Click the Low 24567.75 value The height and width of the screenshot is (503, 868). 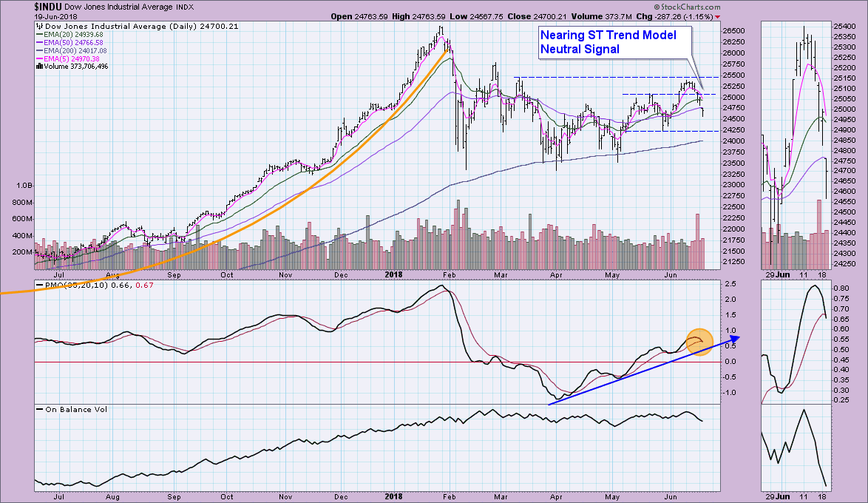(x=476, y=16)
